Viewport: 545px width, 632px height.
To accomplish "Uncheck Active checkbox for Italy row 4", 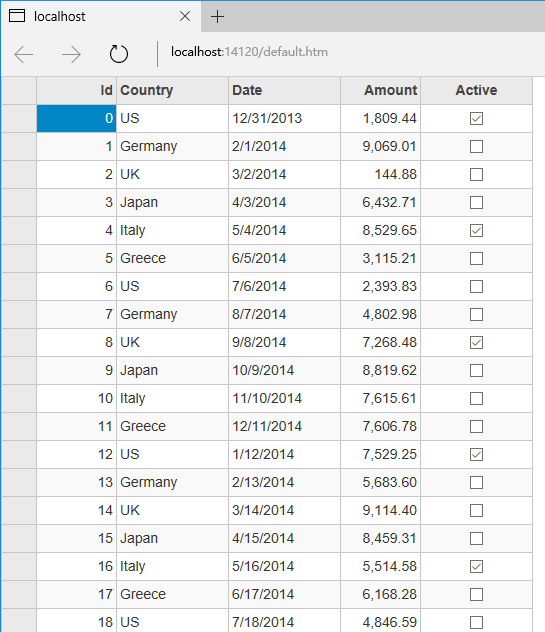I will pyautogui.click(x=476, y=231).
